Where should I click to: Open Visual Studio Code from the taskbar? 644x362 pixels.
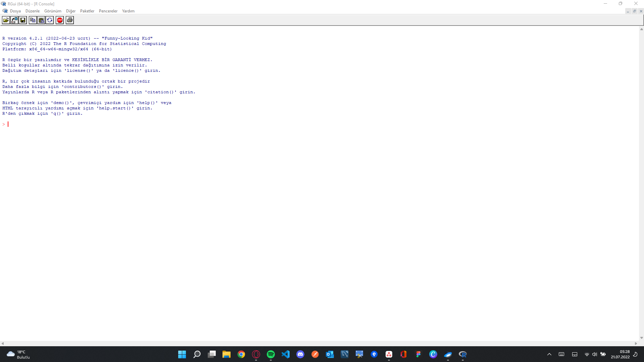pos(286,354)
